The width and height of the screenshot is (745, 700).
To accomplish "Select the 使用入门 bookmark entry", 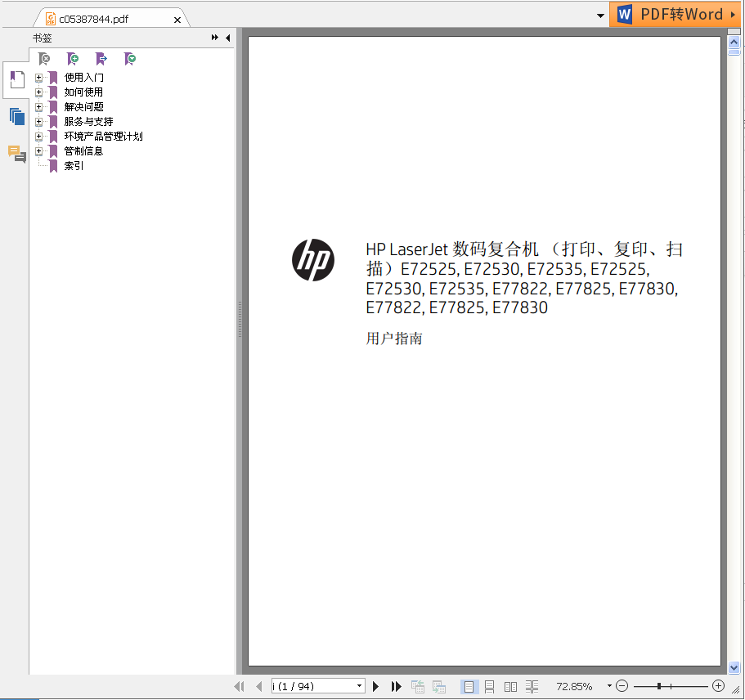I will tap(83, 78).
